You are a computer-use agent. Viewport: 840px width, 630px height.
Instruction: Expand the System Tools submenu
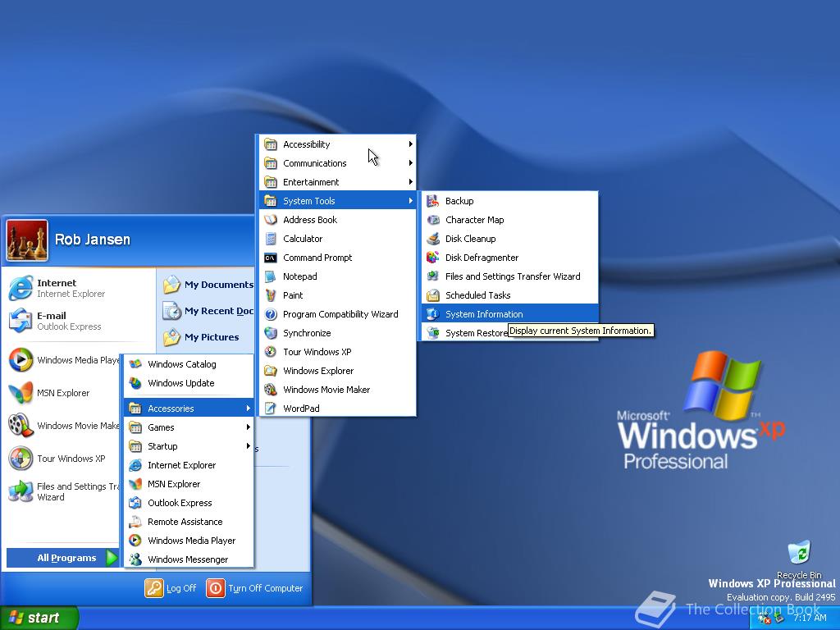[x=337, y=201]
